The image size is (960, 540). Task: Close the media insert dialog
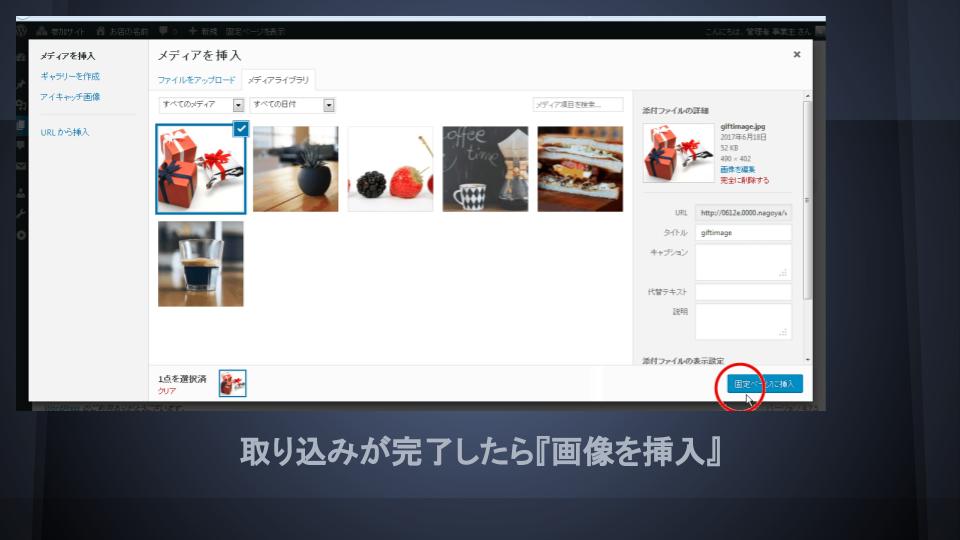[796, 55]
